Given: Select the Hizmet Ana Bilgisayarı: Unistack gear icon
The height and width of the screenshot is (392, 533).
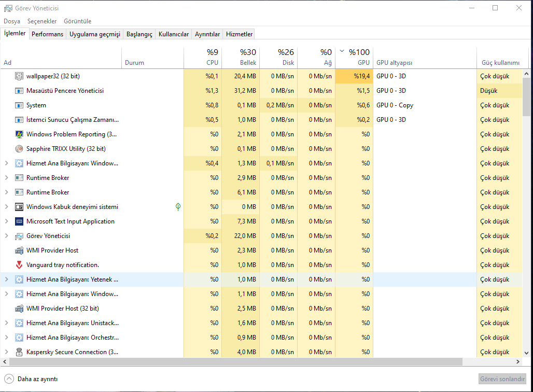Looking at the screenshot, I should (19, 323).
